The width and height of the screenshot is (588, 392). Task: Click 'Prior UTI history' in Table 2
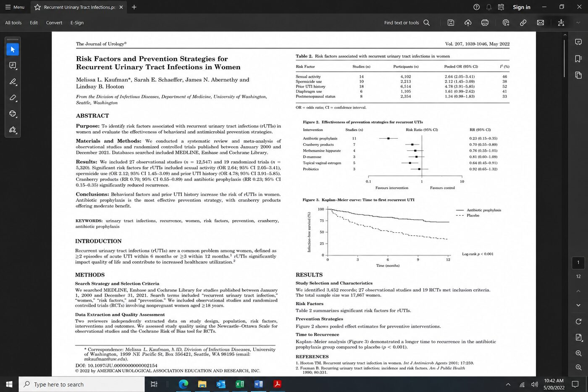click(x=310, y=87)
